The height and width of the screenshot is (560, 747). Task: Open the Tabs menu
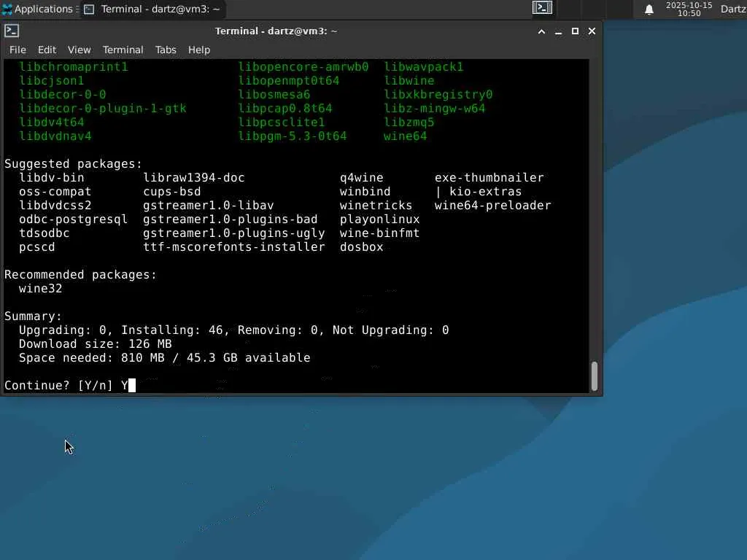click(166, 50)
